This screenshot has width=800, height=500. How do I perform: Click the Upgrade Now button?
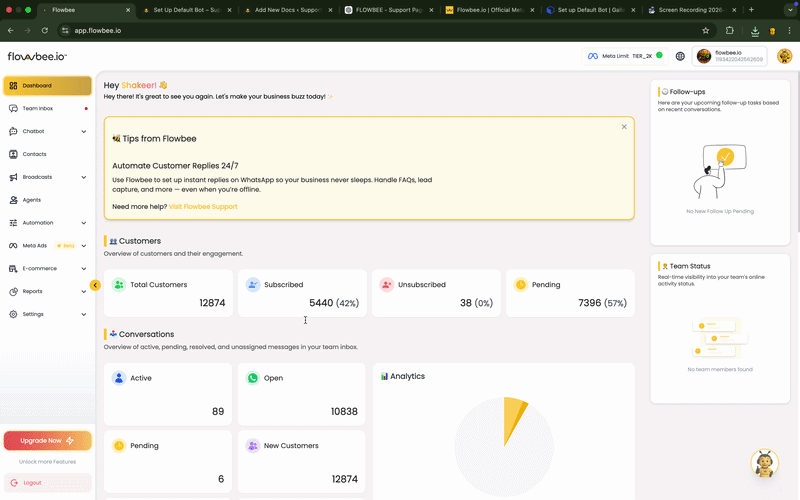tap(47, 440)
